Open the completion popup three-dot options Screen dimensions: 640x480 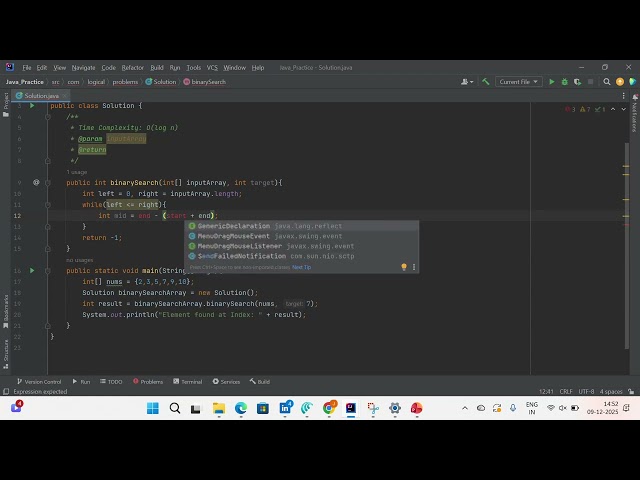(x=414, y=267)
